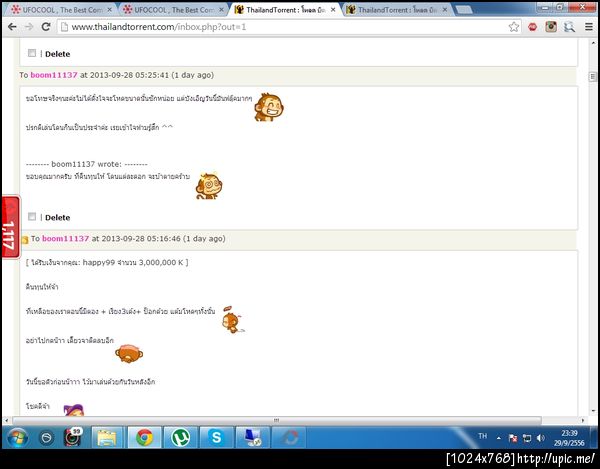Viewport: 600px width, 469px height.
Task: Open the red Adblock extension icon
Action: 532,27
